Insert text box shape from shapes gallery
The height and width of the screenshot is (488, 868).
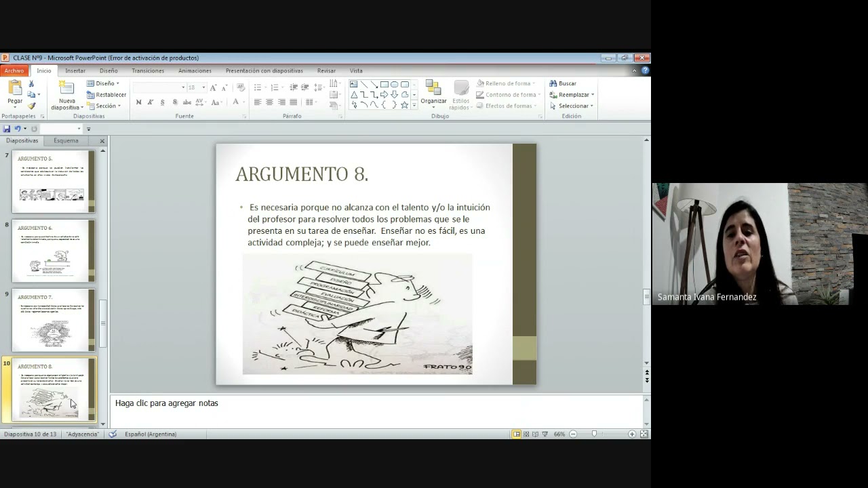click(x=353, y=84)
